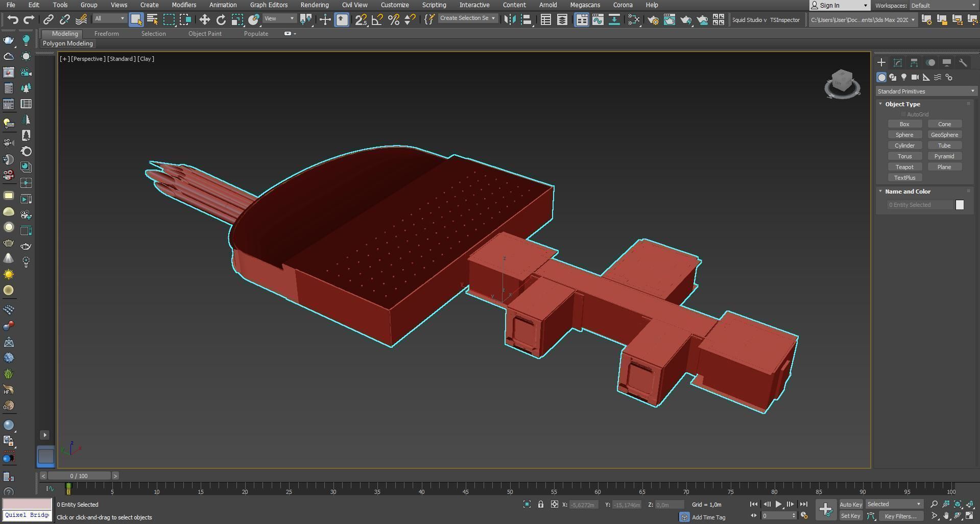Activate the Select and Rotate tool
The height and width of the screenshot is (524, 980).
(221, 19)
